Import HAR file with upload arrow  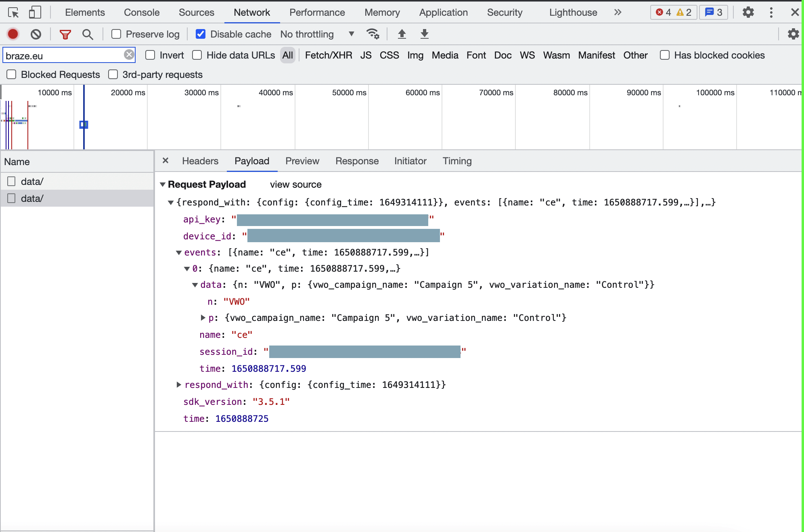[402, 34]
